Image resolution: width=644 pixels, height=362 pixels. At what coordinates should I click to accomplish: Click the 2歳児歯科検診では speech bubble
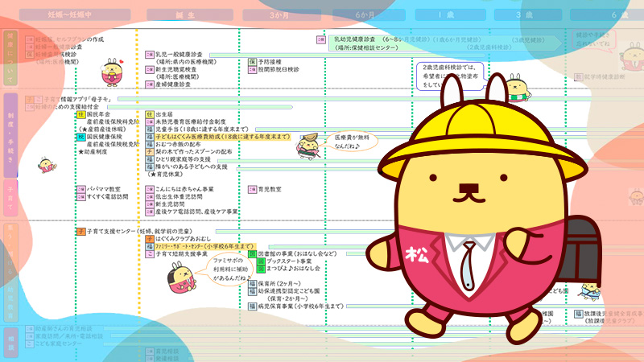(x=451, y=76)
